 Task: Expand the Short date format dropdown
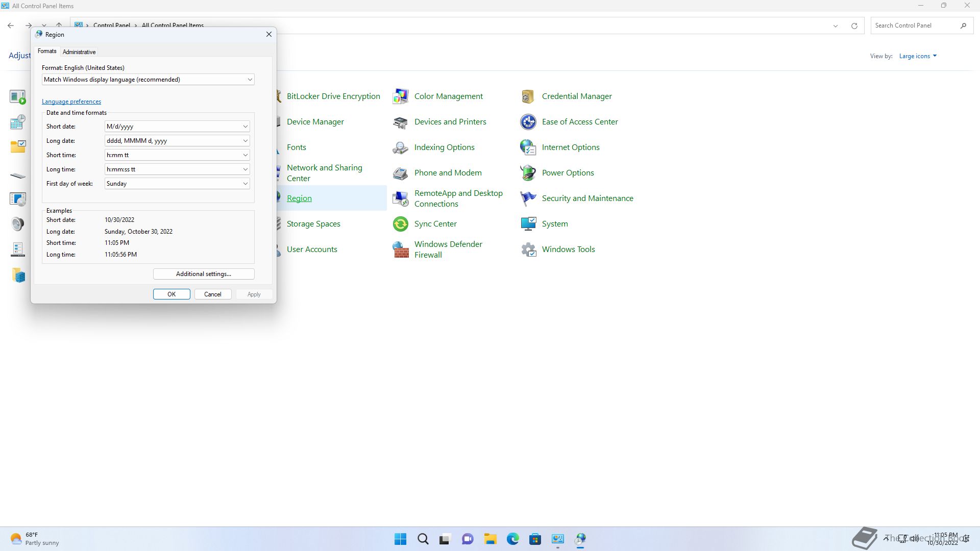(177, 127)
